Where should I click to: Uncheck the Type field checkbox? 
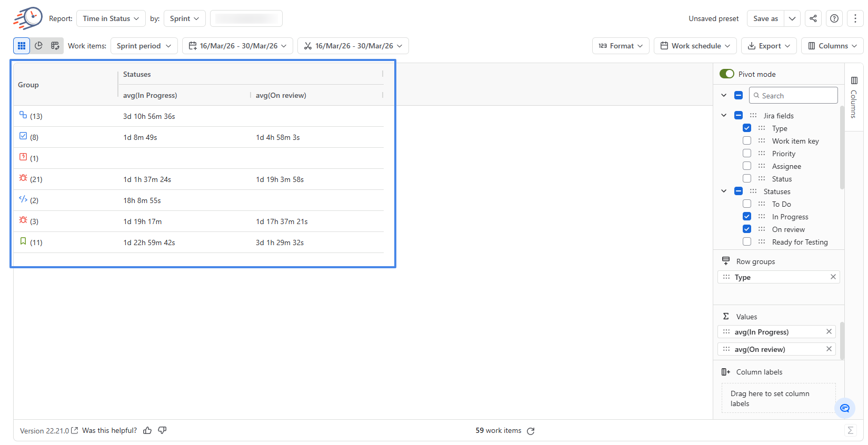[747, 128]
